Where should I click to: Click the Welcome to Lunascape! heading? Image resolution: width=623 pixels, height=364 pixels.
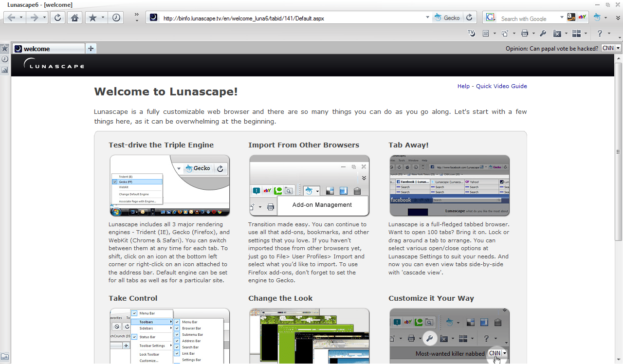click(x=166, y=91)
